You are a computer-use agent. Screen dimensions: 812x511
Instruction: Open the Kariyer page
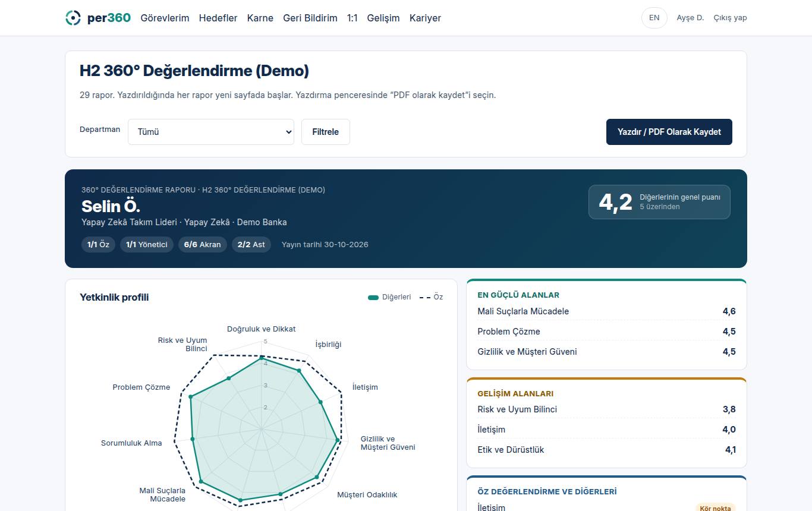[x=425, y=18]
